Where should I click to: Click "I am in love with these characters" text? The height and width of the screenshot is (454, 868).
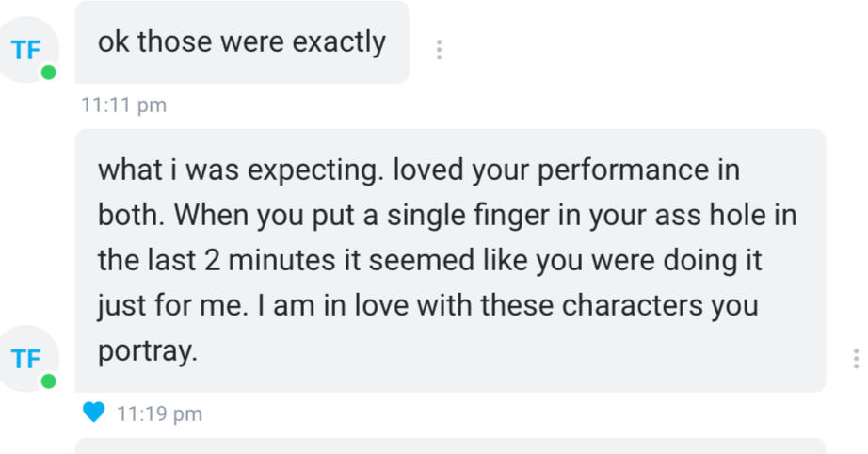click(x=527, y=306)
